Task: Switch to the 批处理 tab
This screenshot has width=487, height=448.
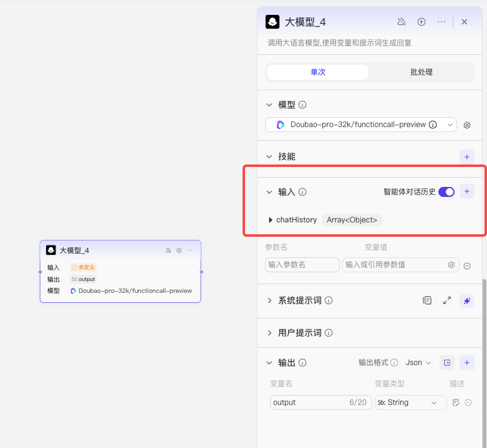Action: coord(421,72)
